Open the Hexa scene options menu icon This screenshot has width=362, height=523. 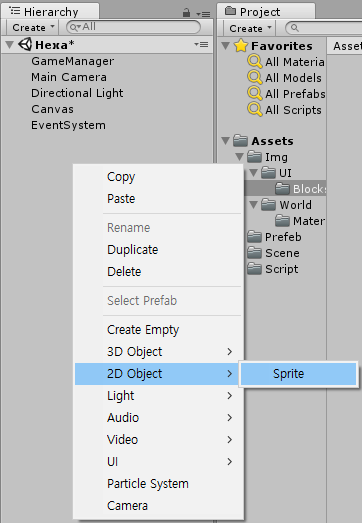(x=202, y=44)
